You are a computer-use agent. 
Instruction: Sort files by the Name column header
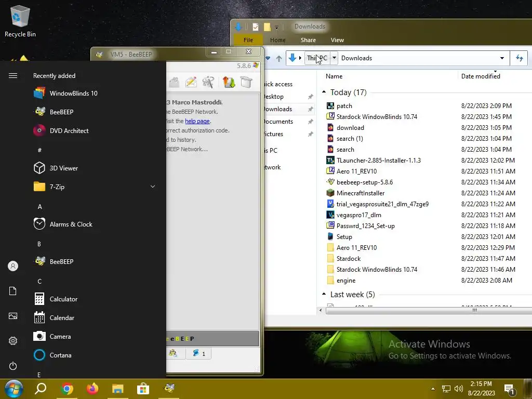coord(334,76)
